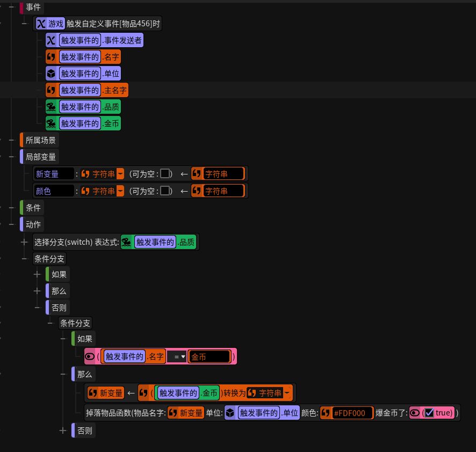This screenshot has height=452, width=476.
Task: Select the inner 如果 row
Action: point(84,339)
